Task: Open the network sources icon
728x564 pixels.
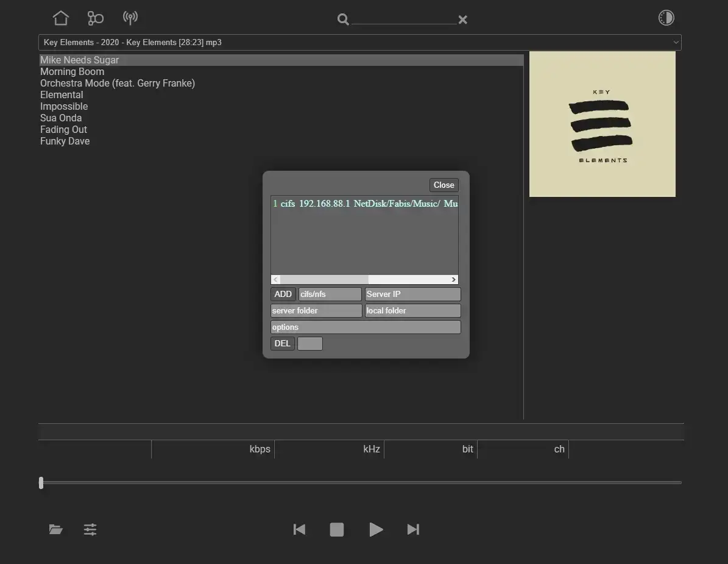Action: [96, 18]
